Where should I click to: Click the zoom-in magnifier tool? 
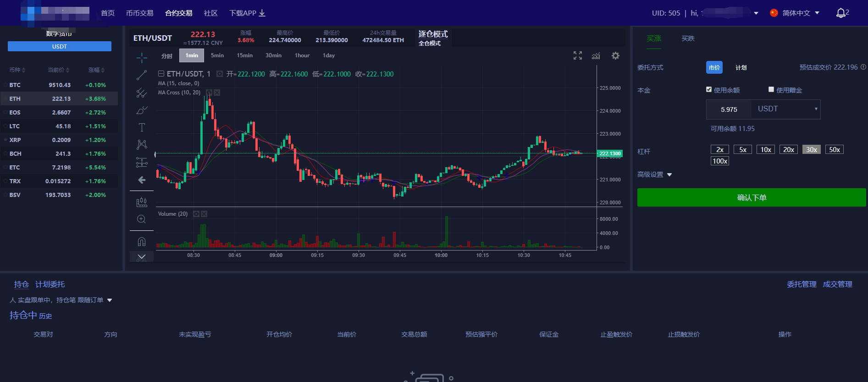(x=142, y=219)
